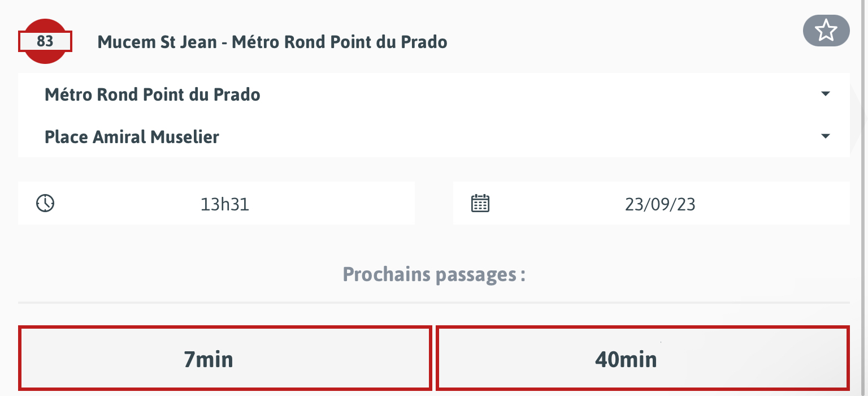The width and height of the screenshot is (868, 396).
Task: Click the 7min next departure button
Action: (225, 358)
